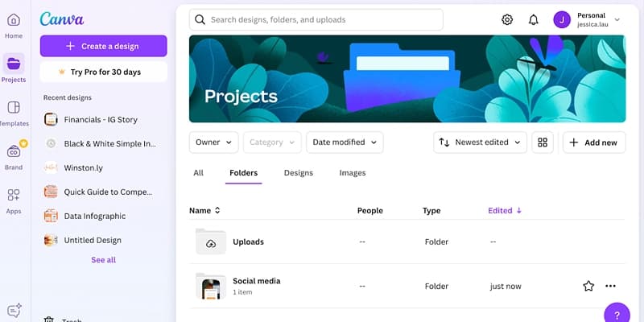Open Data Infographic thumbnail icon

tap(51, 216)
